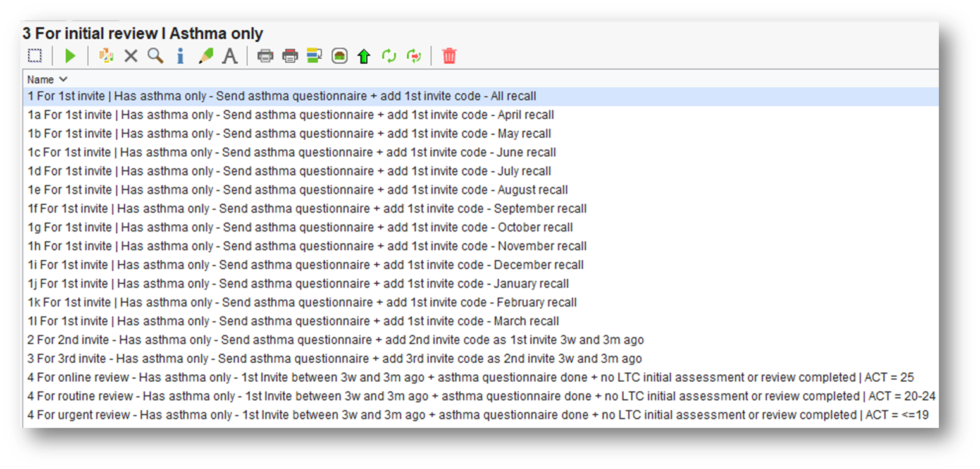Select the '1j ... January recall' row
Viewport: 980px width, 469px height.
(481, 284)
